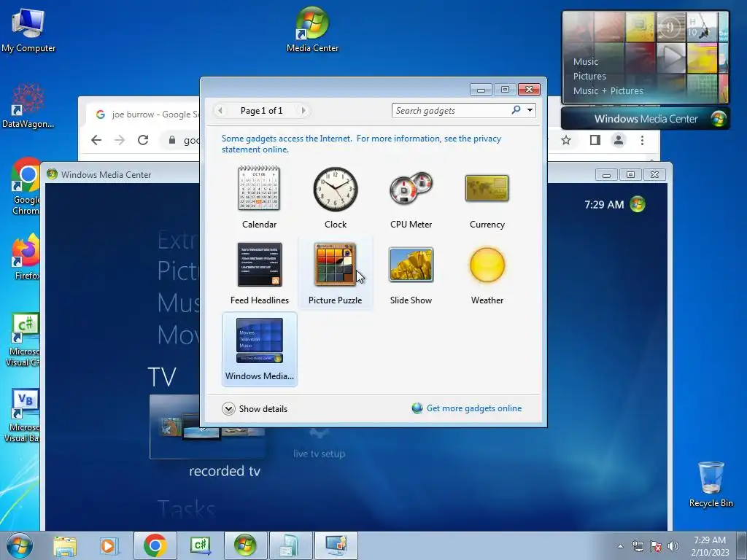The image size is (747, 560).
Task: Open Windows Explorer from taskbar
Action: (65, 545)
